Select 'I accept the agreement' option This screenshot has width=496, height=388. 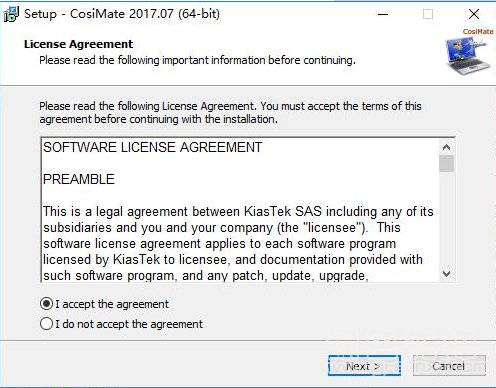coord(46,304)
